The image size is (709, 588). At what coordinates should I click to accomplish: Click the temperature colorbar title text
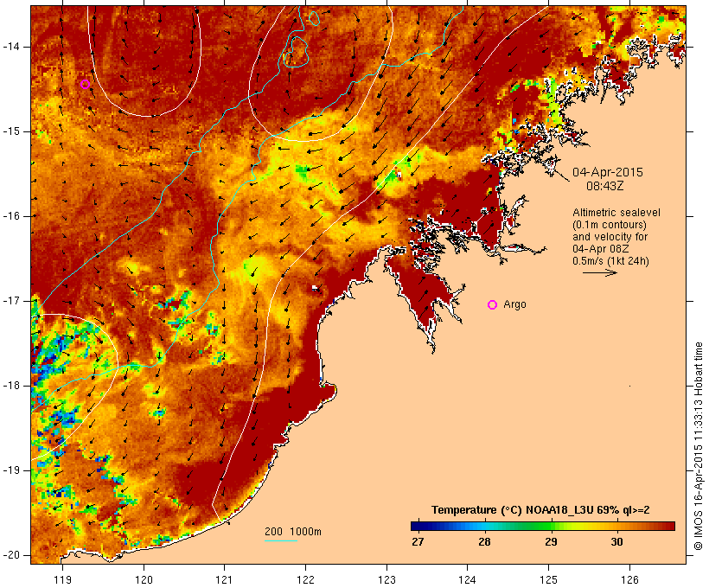[x=540, y=510]
